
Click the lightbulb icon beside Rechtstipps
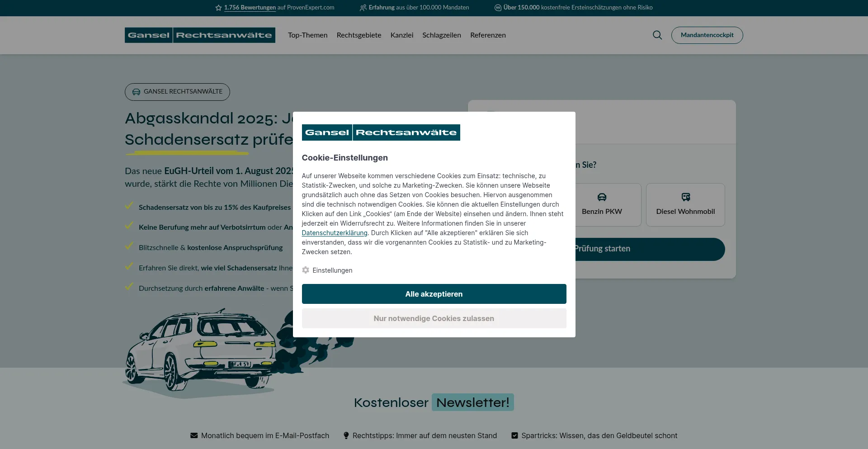pos(346,435)
